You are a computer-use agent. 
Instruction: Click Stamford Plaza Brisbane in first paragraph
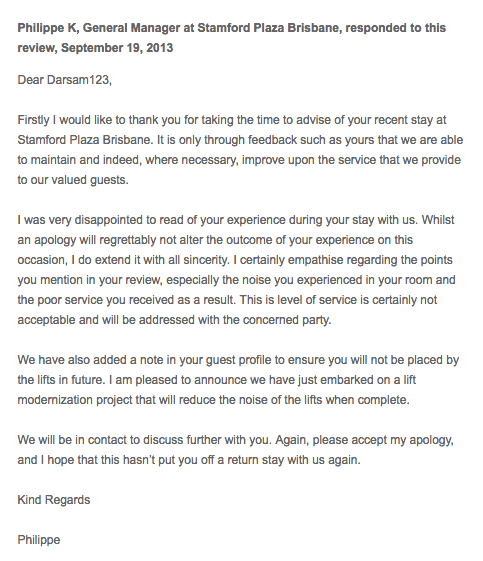(x=84, y=140)
